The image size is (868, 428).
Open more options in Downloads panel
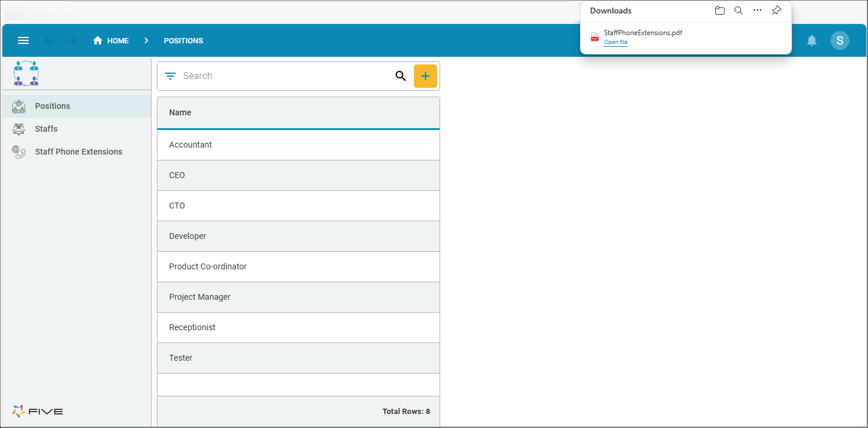(757, 11)
